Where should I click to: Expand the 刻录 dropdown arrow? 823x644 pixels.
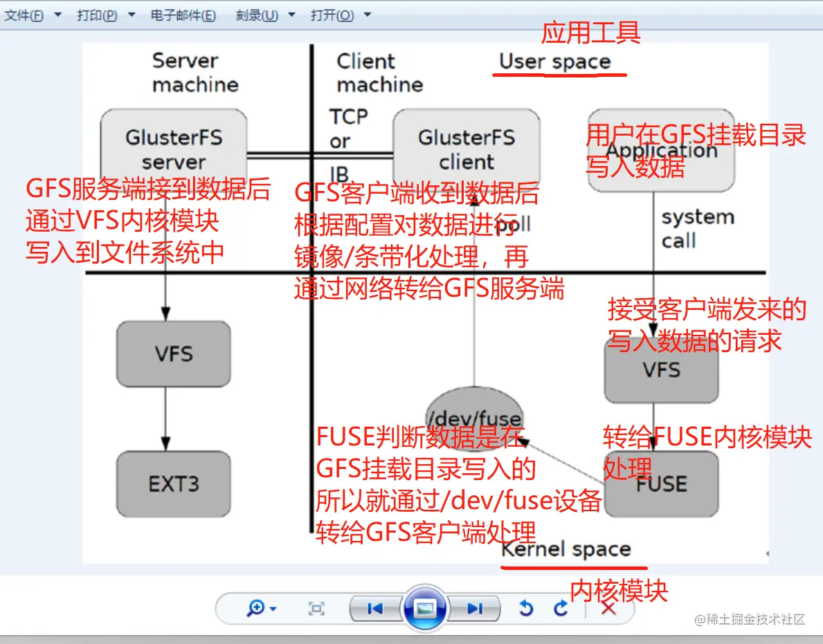[290, 13]
